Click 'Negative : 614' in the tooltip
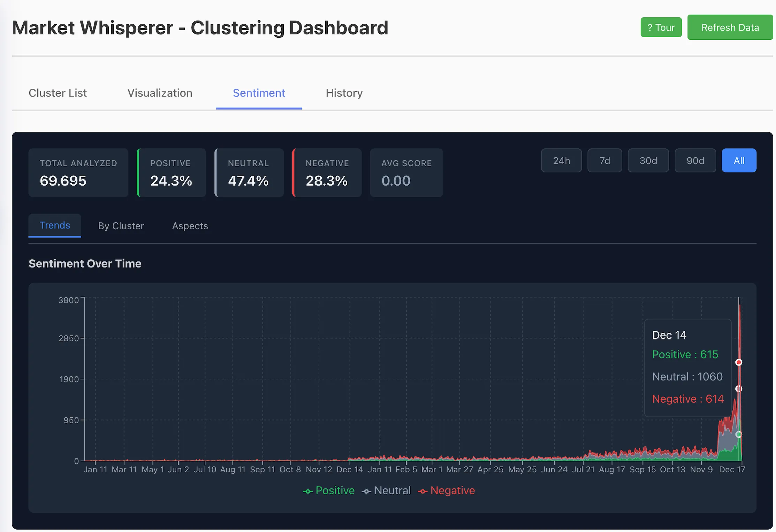The image size is (776, 532). coord(688,399)
